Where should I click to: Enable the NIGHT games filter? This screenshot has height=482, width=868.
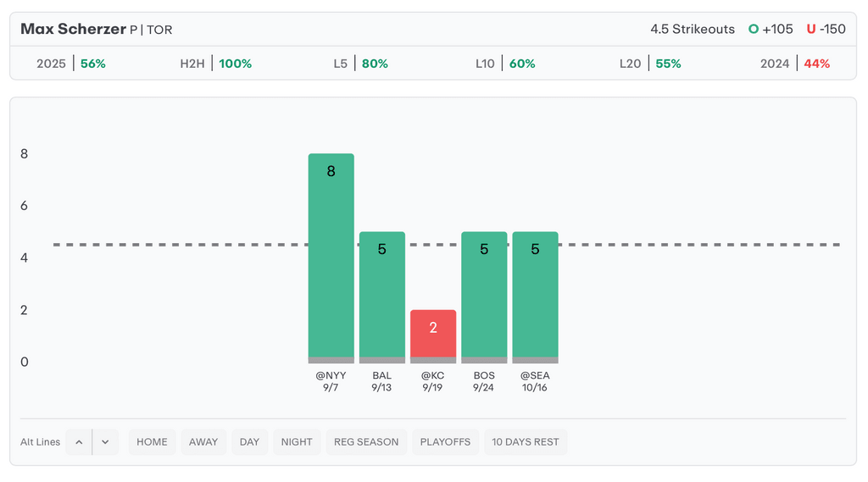tap(297, 442)
